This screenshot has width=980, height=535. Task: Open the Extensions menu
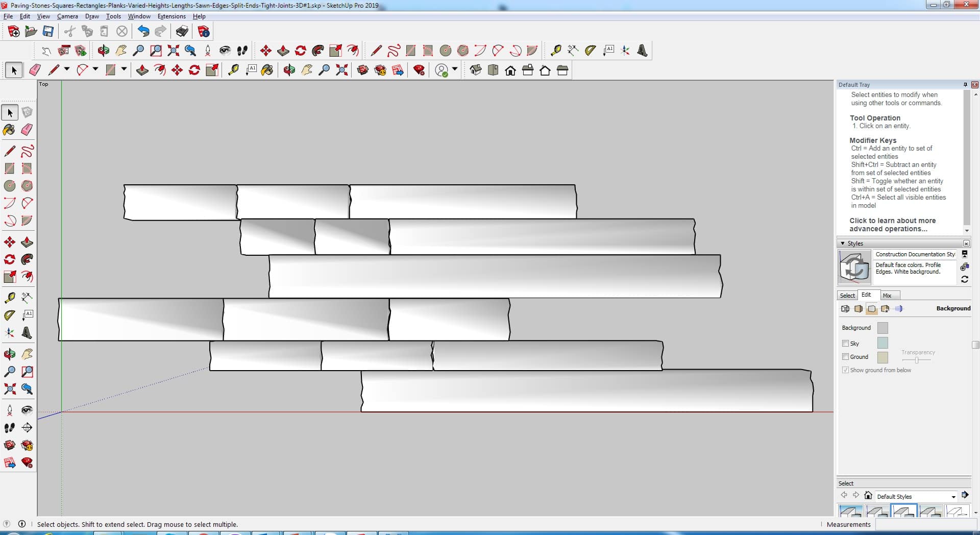(171, 16)
